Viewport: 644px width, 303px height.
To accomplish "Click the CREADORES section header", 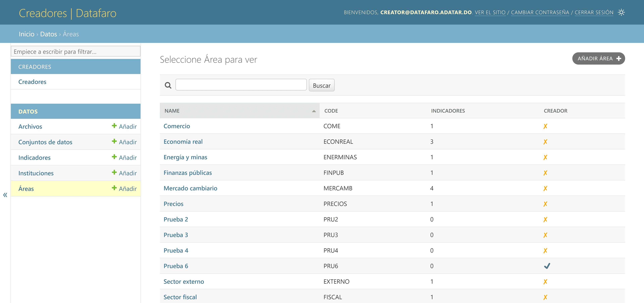I will pos(35,67).
